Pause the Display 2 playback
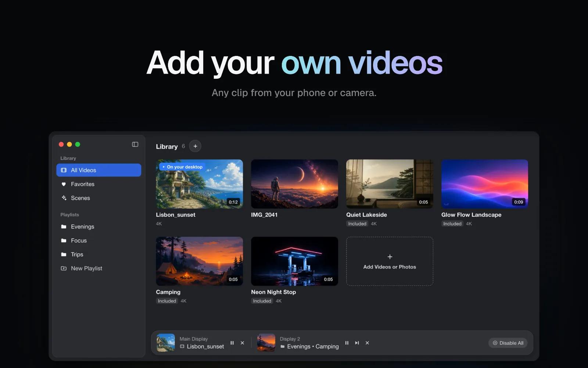The width and height of the screenshot is (588, 368). [347, 343]
